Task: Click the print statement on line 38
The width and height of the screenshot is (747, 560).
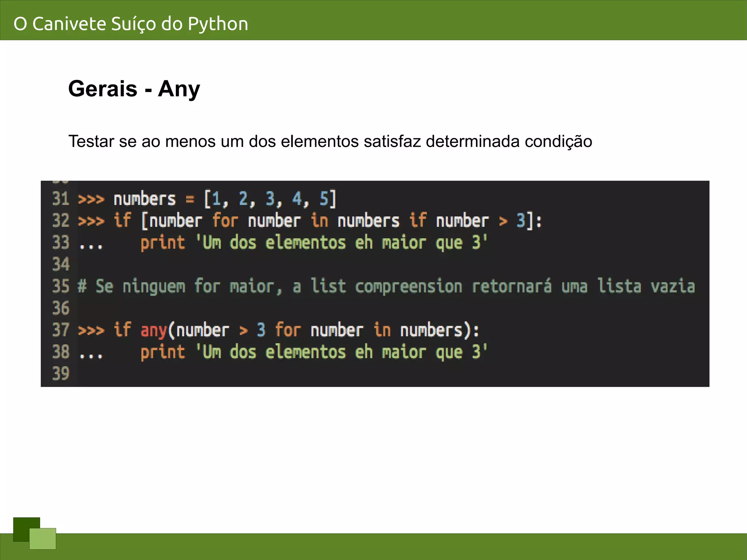Action: coord(314,352)
